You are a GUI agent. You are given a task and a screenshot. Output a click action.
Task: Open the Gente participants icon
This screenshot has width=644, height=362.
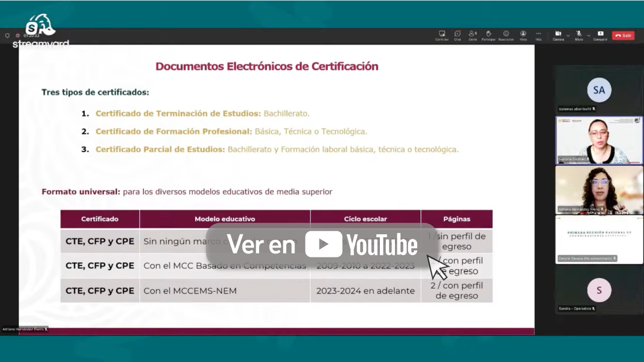(x=473, y=35)
